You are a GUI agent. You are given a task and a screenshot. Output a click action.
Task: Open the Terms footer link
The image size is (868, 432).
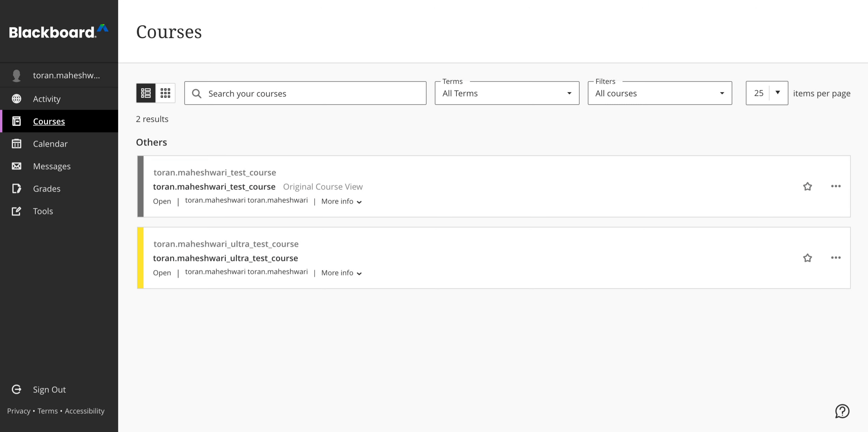click(48, 411)
